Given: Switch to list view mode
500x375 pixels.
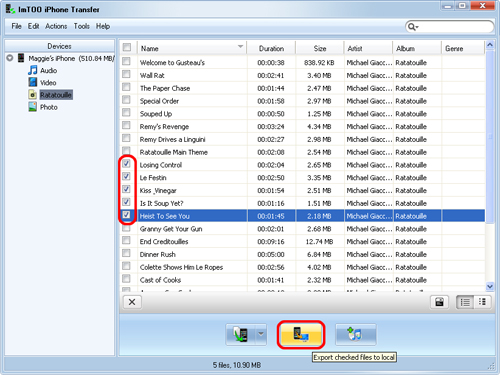Looking at the screenshot, I should pos(465,302).
